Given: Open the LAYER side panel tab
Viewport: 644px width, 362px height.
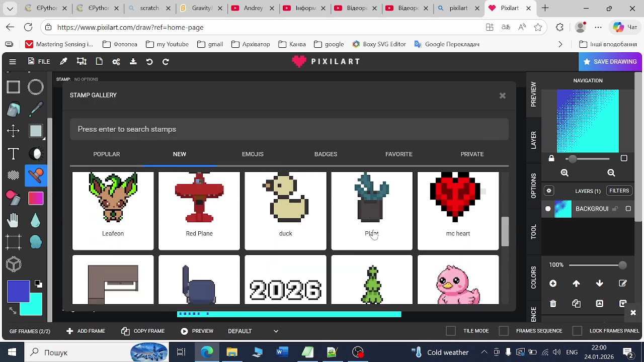Looking at the screenshot, I should 533,140.
